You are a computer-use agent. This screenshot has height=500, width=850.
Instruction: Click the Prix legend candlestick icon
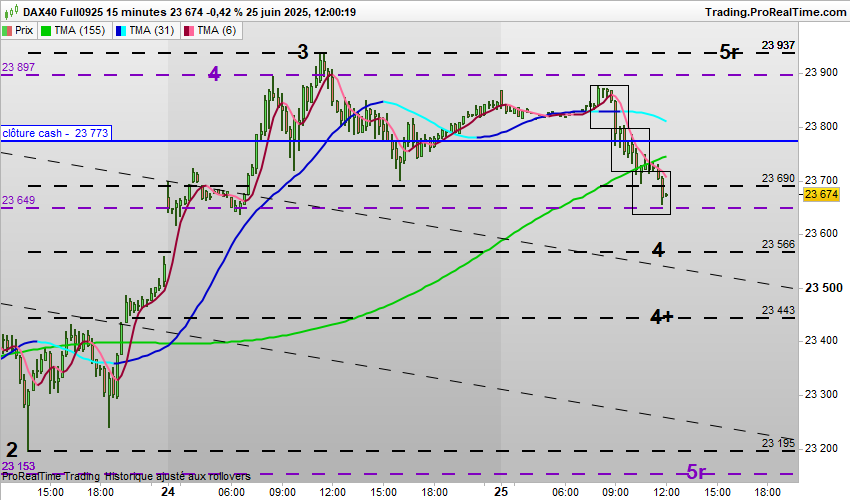pos(7,31)
